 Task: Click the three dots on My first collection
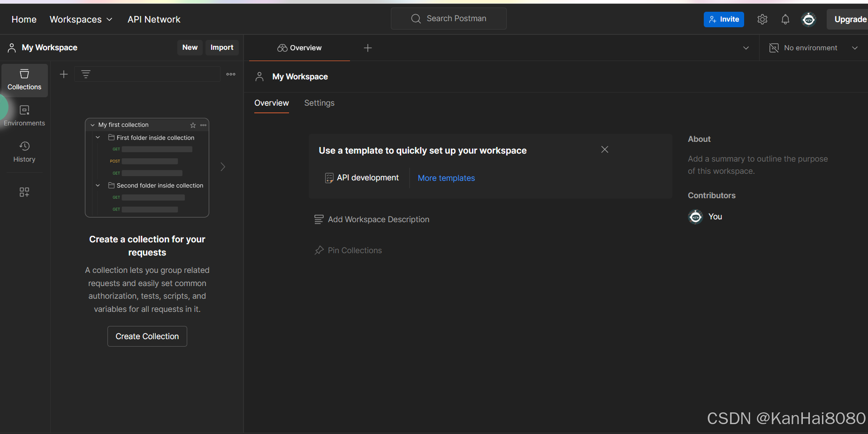203,125
